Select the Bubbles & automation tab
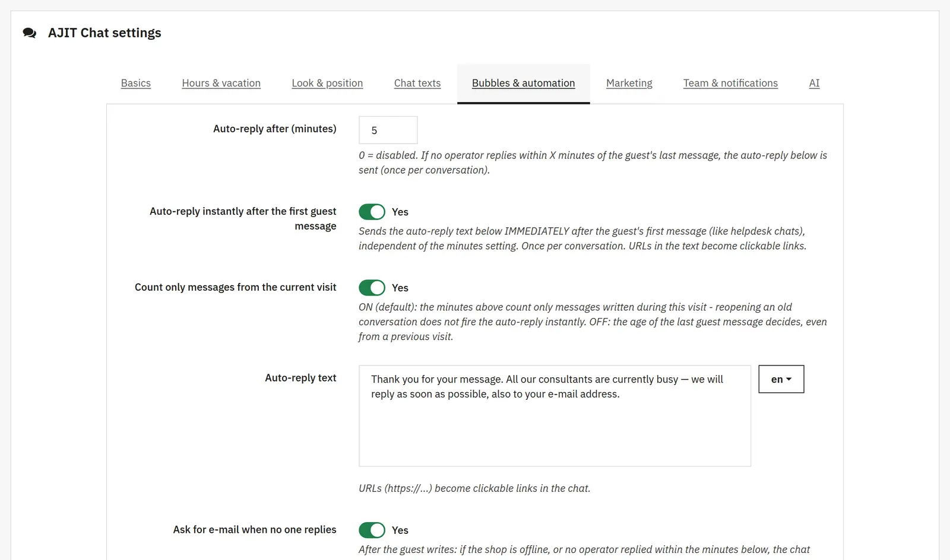The width and height of the screenshot is (950, 560). 524,83
